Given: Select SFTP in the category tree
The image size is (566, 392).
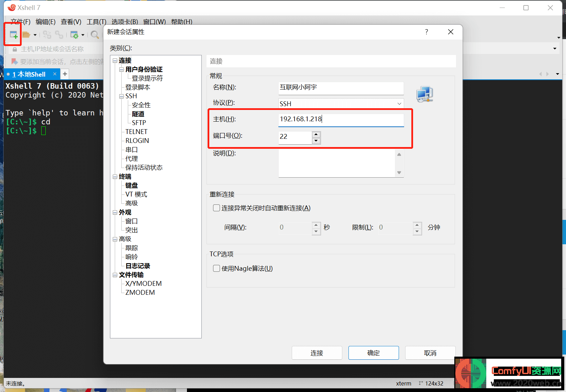Looking at the screenshot, I should click(x=139, y=123).
